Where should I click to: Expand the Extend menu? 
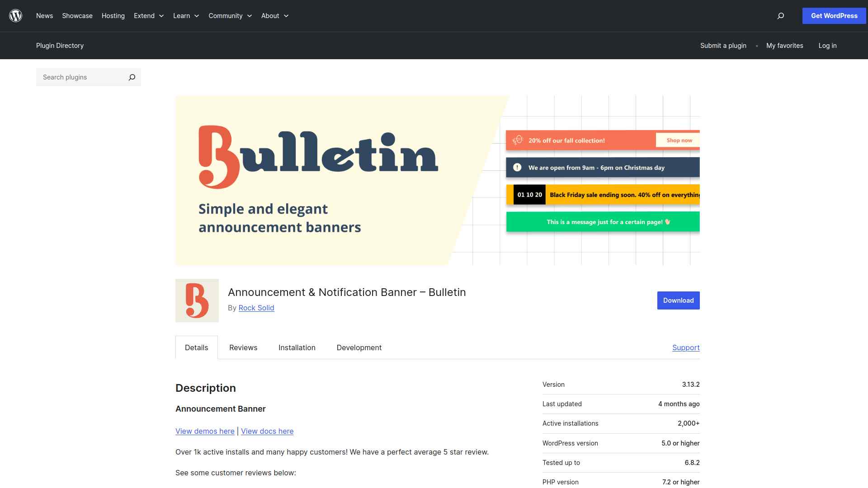click(149, 16)
